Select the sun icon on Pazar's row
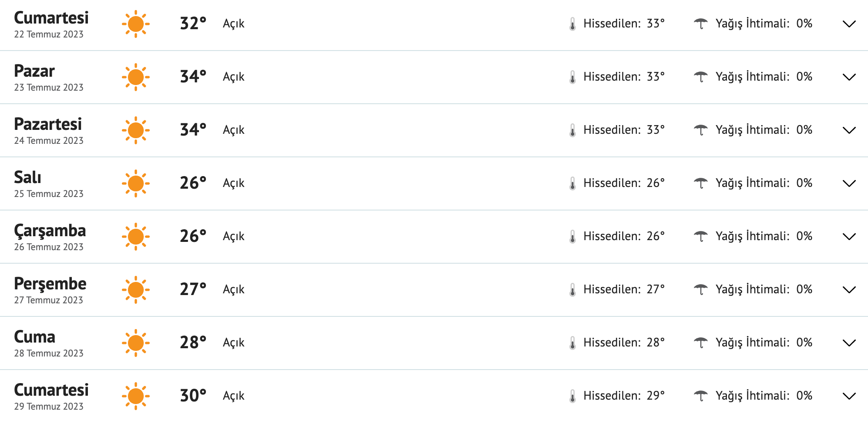The image size is (868, 421). coord(135,77)
